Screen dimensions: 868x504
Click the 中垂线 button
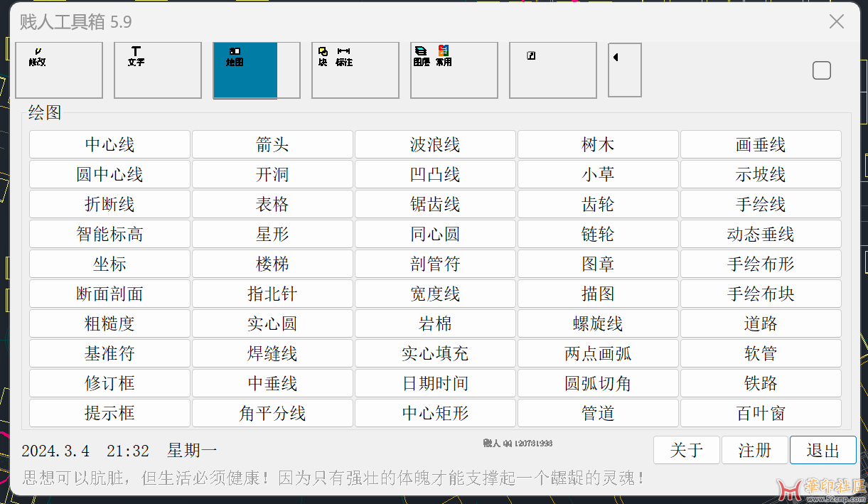272,383
